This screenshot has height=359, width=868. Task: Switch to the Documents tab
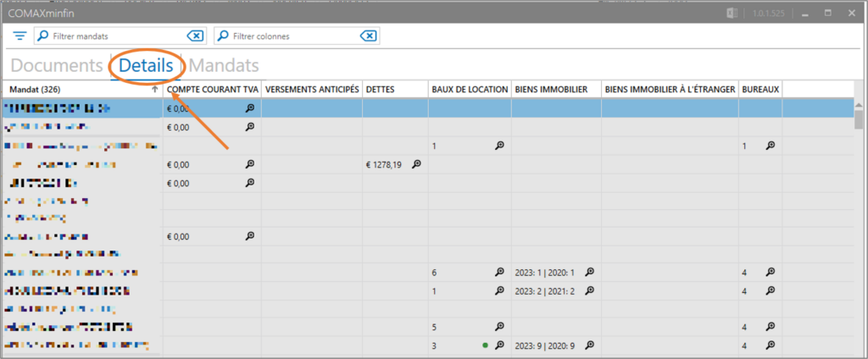click(57, 66)
